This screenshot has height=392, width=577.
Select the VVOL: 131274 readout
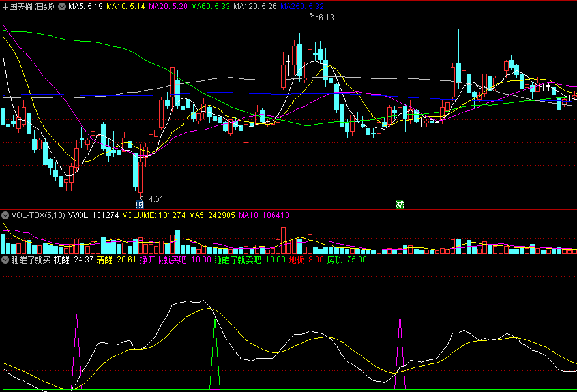pyautogui.click(x=93, y=215)
